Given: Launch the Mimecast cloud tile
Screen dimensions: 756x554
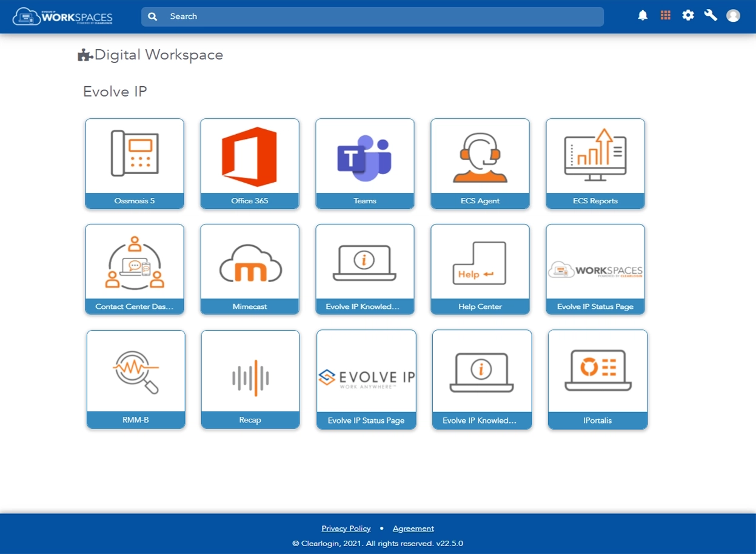Looking at the screenshot, I should (250, 269).
